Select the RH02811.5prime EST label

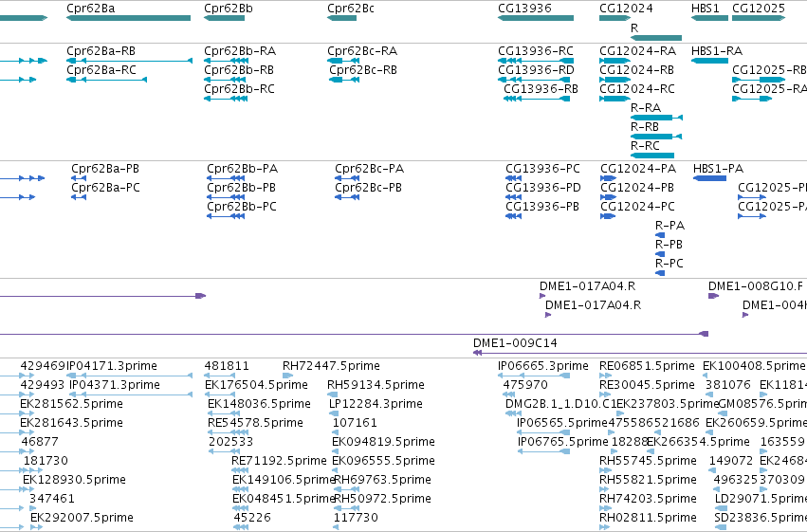pos(648,518)
